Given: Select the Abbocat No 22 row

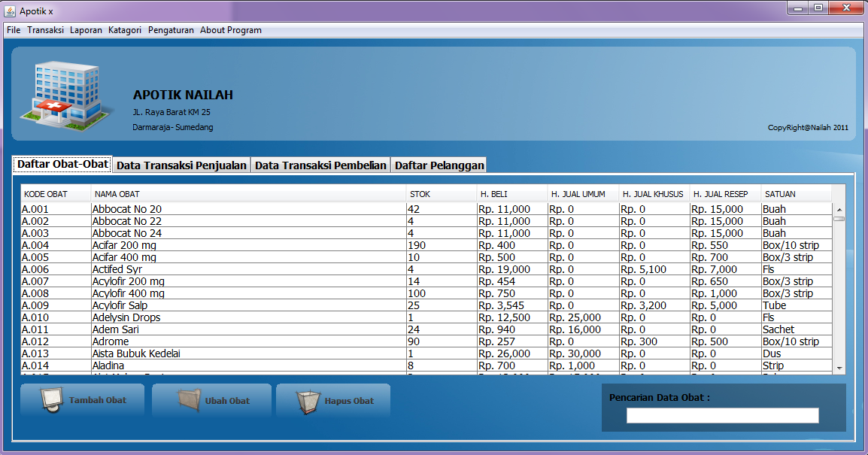Looking at the screenshot, I should click(426, 221).
